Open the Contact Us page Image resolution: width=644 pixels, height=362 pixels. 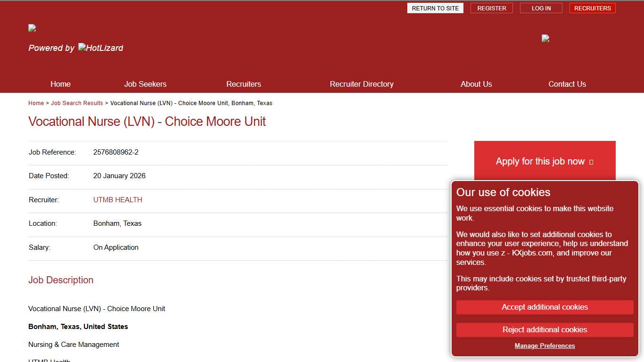[567, 84]
